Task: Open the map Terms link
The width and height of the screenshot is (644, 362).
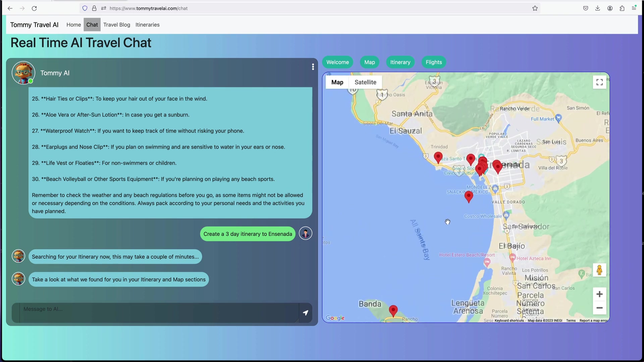Action: tap(571, 321)
